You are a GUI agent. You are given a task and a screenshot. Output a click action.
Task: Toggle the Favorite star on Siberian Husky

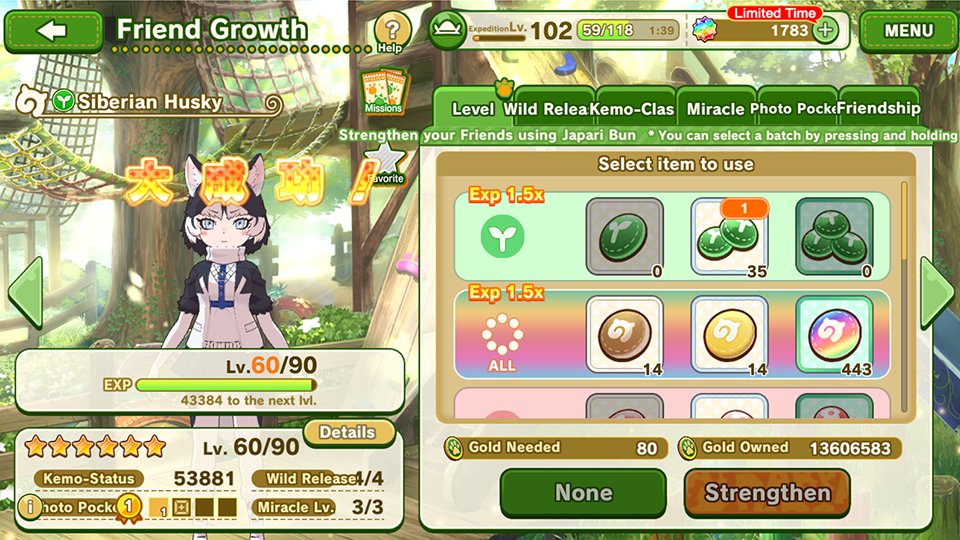click(x=385, y=164)
